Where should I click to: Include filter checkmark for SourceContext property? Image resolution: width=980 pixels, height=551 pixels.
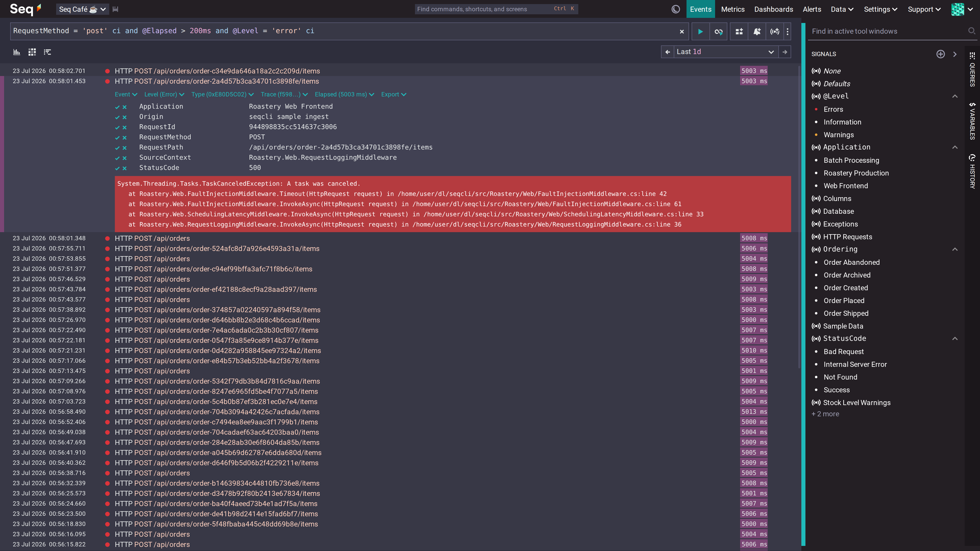118,158
